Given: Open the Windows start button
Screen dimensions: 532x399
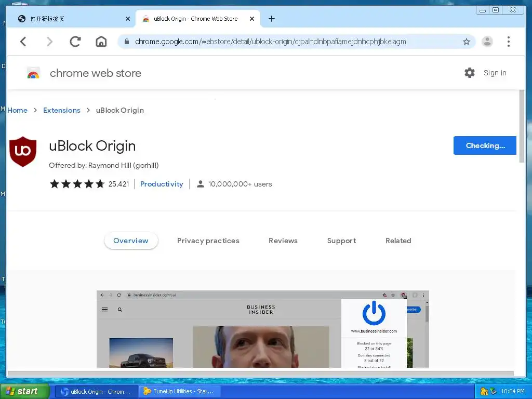Looking at the screenshot, I should [25, 391].
